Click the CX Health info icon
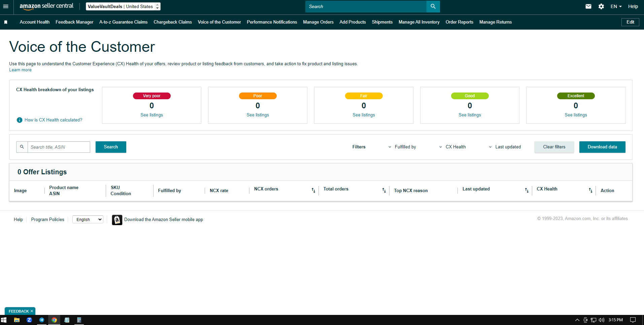 (x=20, y=120)
